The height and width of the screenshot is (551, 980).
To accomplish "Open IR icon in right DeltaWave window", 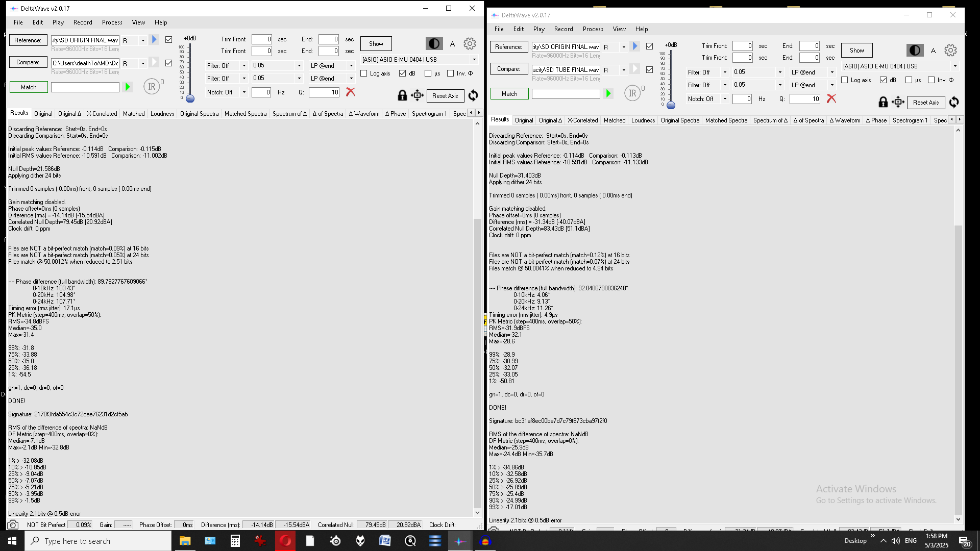I will [x=632, y=93].
